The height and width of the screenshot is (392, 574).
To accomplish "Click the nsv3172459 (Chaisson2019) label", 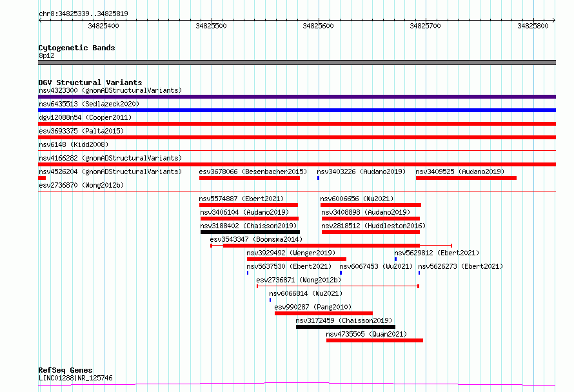I will pos(344,320).
